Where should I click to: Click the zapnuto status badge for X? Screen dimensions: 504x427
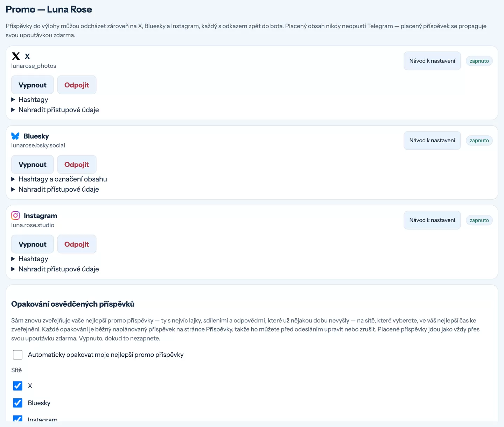click(479, 61)
